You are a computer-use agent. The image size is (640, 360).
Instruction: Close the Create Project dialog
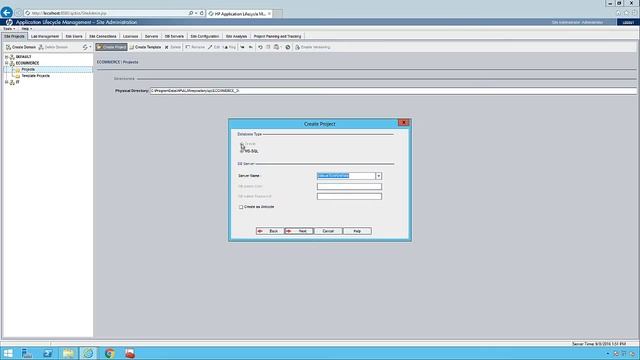(403, 122)
